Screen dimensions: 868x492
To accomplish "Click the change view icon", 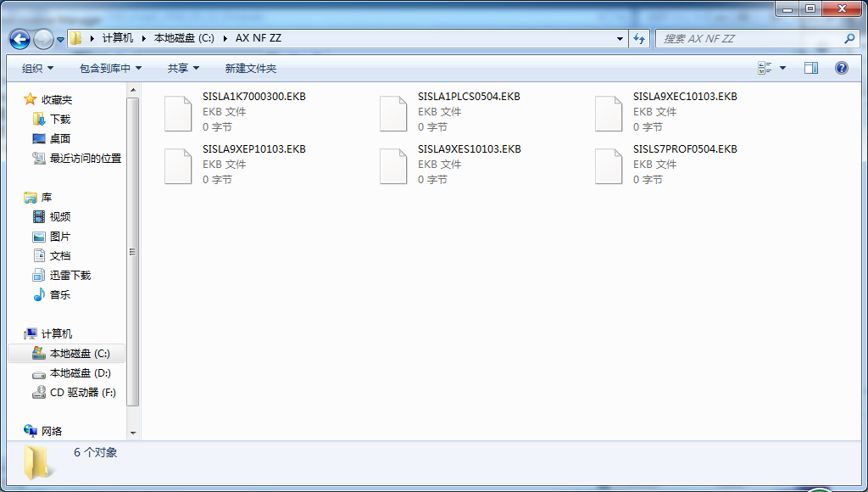I will [765, 68].
